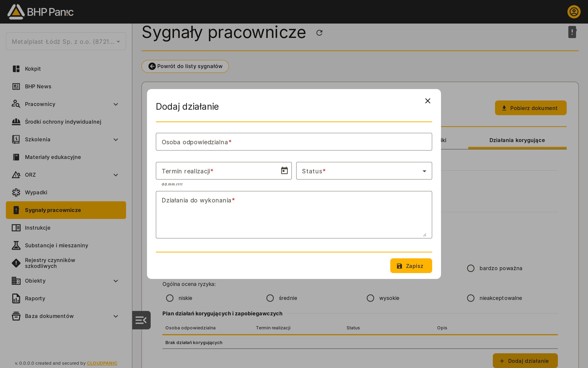Click the Baza dokumentów archive icon
Viewport: 588px width, 368px height.
[16, 316]
